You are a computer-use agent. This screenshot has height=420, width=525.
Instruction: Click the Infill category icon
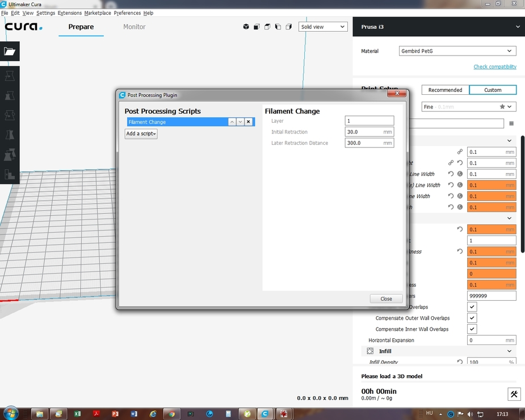coord(370,351)
